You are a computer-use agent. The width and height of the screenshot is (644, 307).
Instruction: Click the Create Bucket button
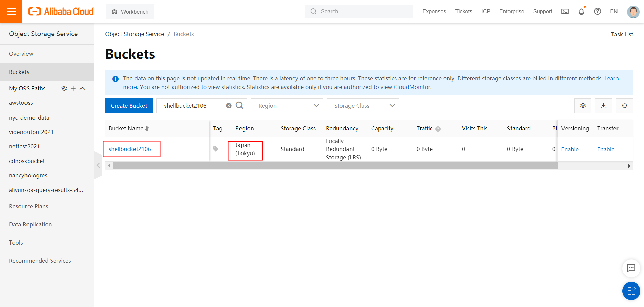click(x=129, y=106)
